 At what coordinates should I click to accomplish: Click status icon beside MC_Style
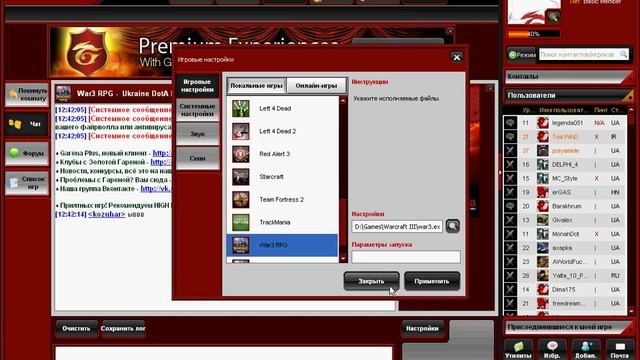pos(510,178)
